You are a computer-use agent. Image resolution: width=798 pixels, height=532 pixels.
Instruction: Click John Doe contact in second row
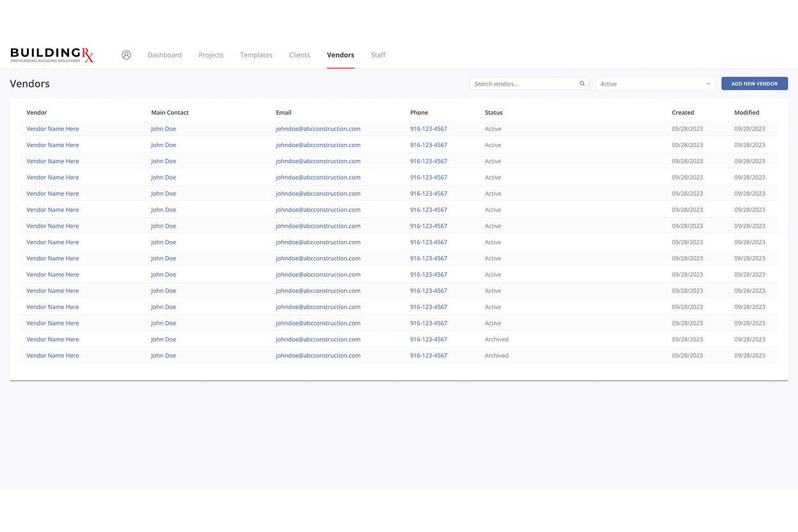[163, 145]
